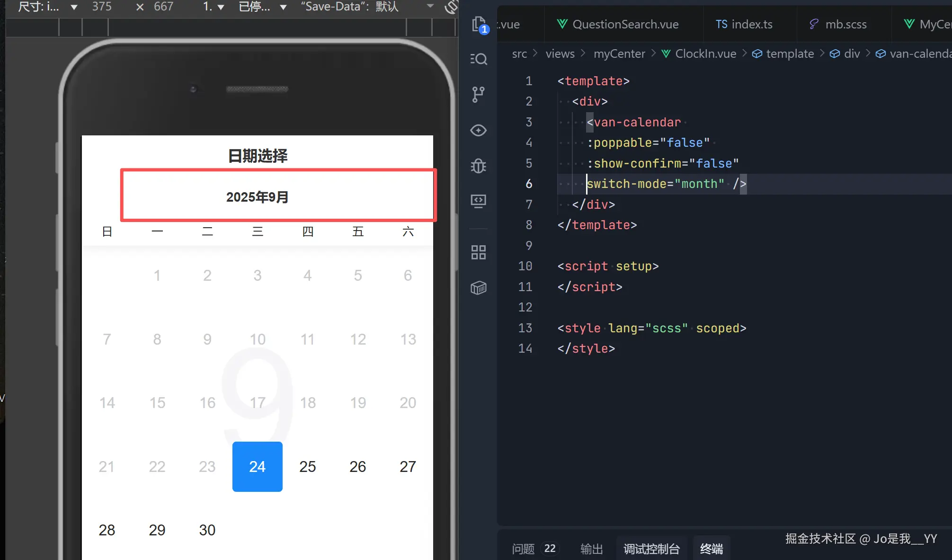Open Run and Debug with the bug icon
The height and width of the screenshot is (560, 952).
point(479,166)
